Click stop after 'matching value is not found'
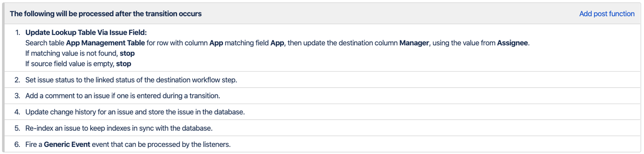 click(127, 53)
